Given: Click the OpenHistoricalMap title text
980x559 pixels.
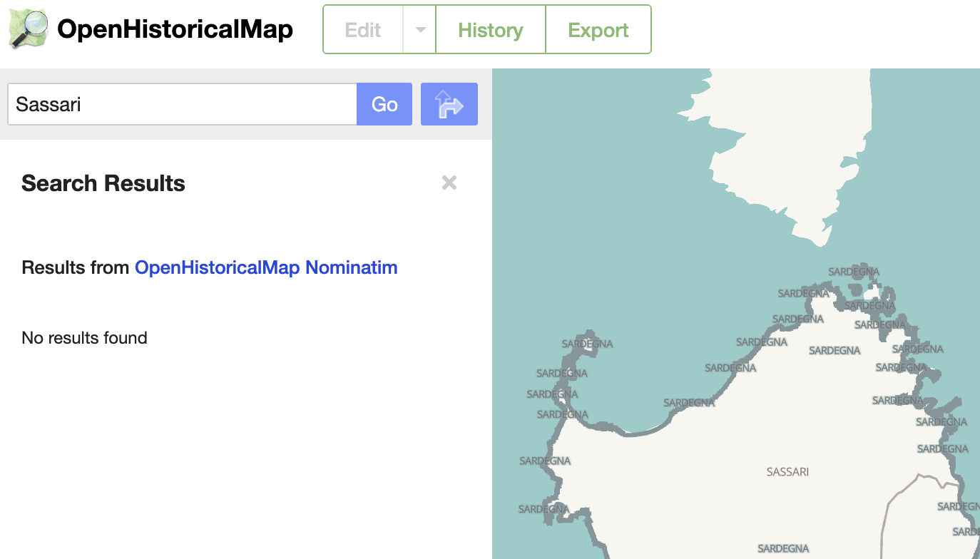Looking at the screenshot, I should click(175, 29).
